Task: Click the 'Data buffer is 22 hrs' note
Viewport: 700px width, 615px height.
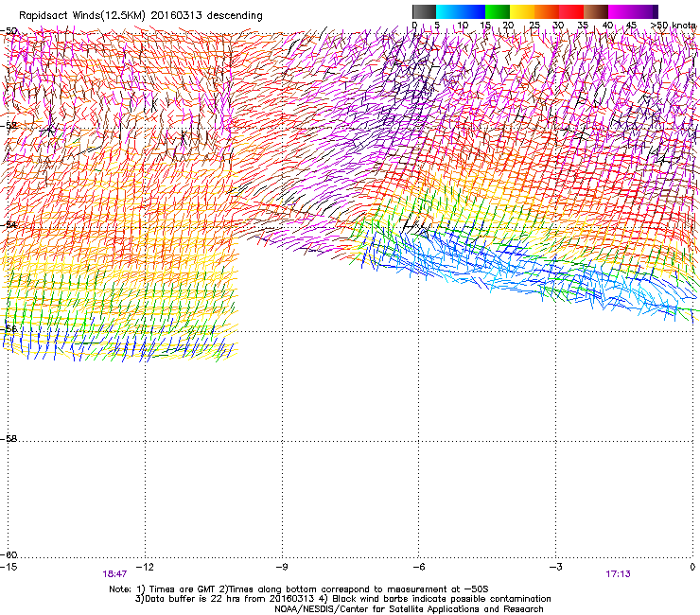Action: point(342,599)
